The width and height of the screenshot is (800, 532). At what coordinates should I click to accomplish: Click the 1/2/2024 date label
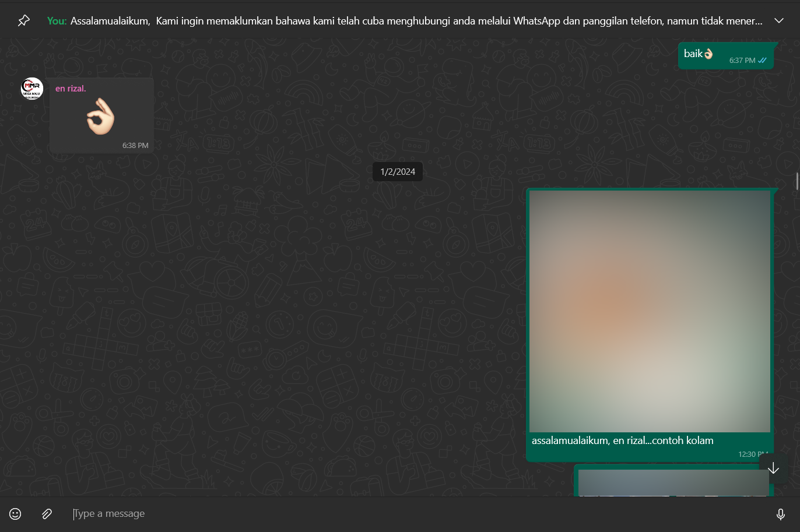coord(398,172)
